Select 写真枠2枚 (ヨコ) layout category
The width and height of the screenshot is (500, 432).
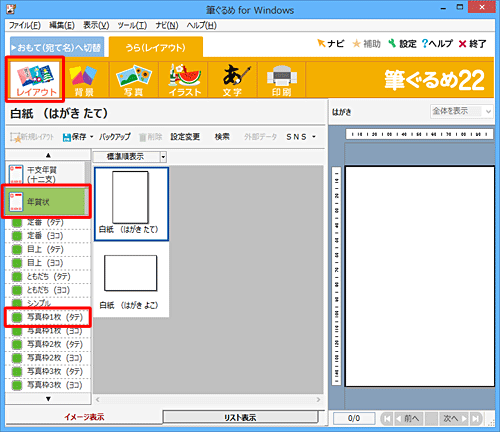click(48, 358)
